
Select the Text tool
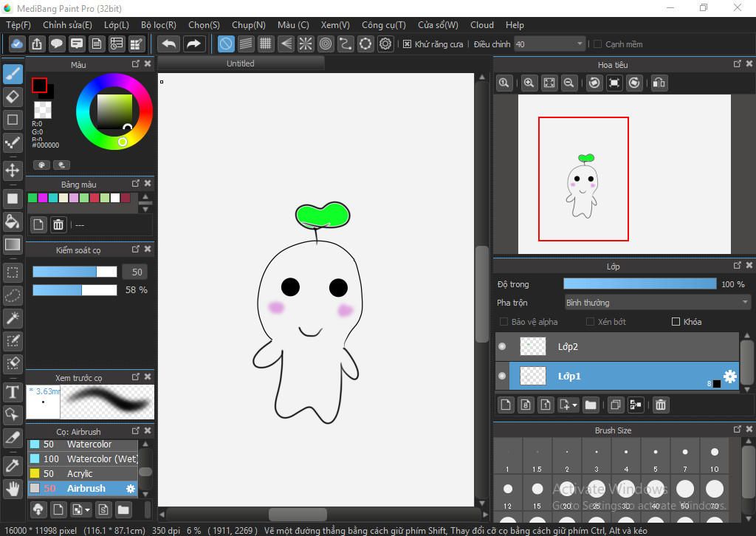pyautogui.click(x=13, y=392)
